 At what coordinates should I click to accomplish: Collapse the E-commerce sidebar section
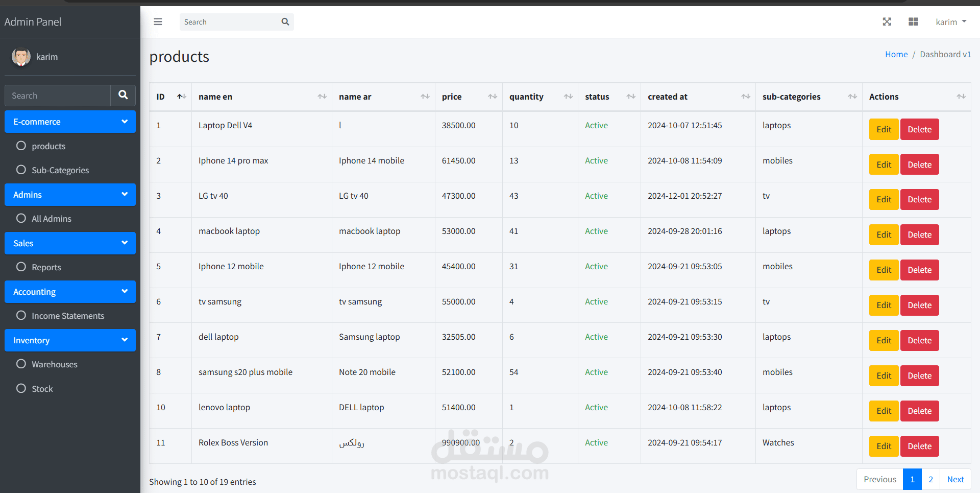(70, 122)
